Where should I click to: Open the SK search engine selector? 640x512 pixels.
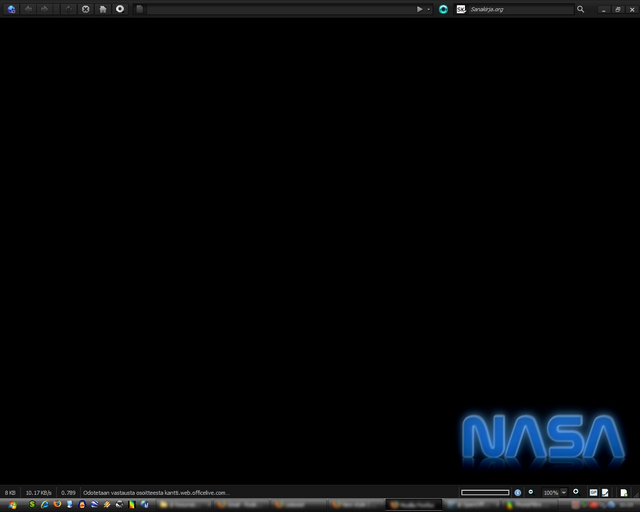461,9
